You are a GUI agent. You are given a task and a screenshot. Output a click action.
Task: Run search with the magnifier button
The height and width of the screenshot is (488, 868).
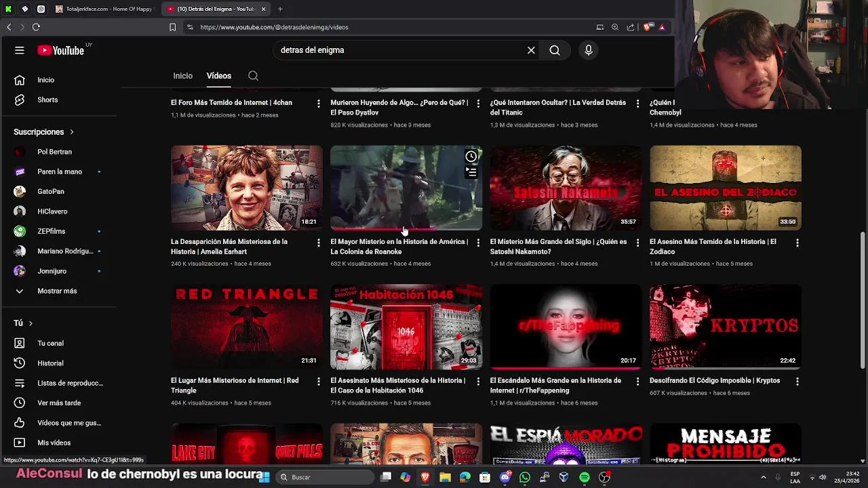[x=555, y=50]
